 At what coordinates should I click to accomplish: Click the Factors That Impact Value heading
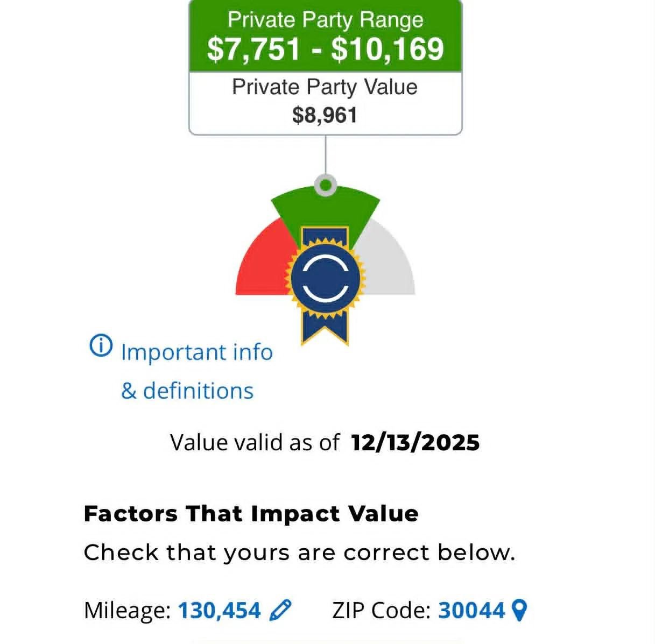click(x=251, y=514)
